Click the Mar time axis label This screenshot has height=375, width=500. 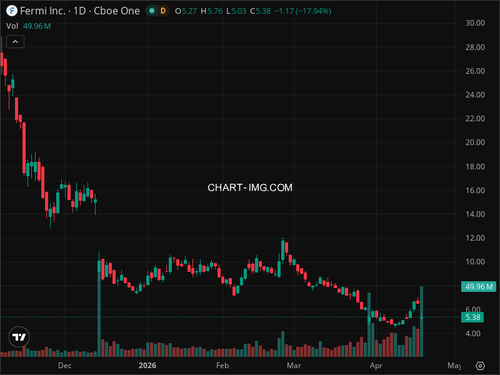point(294,365)
